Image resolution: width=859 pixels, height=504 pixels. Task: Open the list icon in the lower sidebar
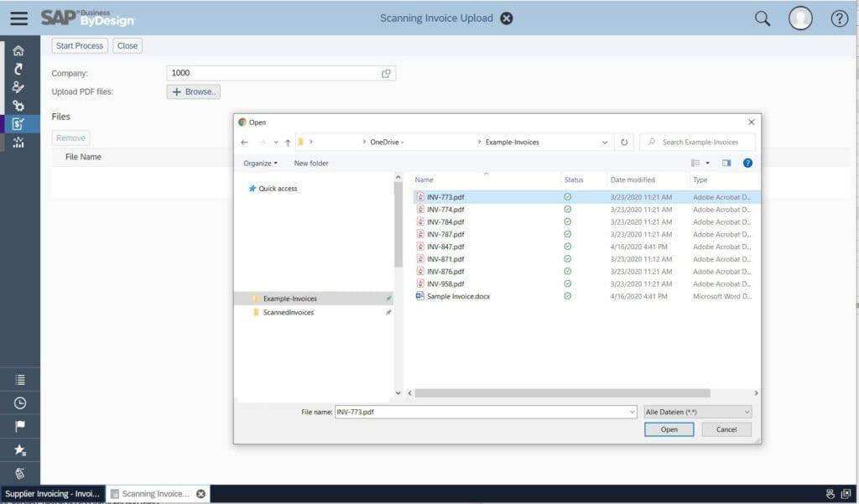[20, 380]
